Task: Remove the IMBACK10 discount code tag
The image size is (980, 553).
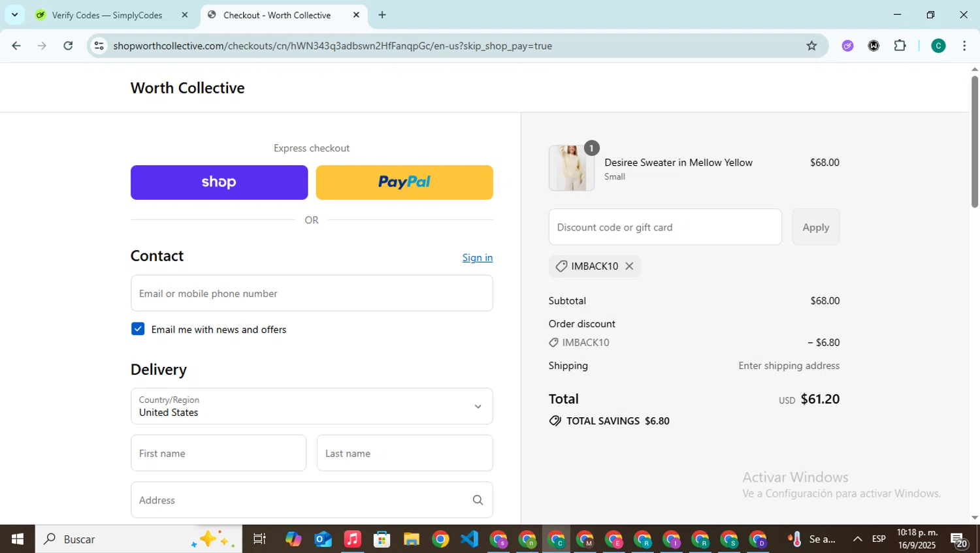Action: (629, 266)
